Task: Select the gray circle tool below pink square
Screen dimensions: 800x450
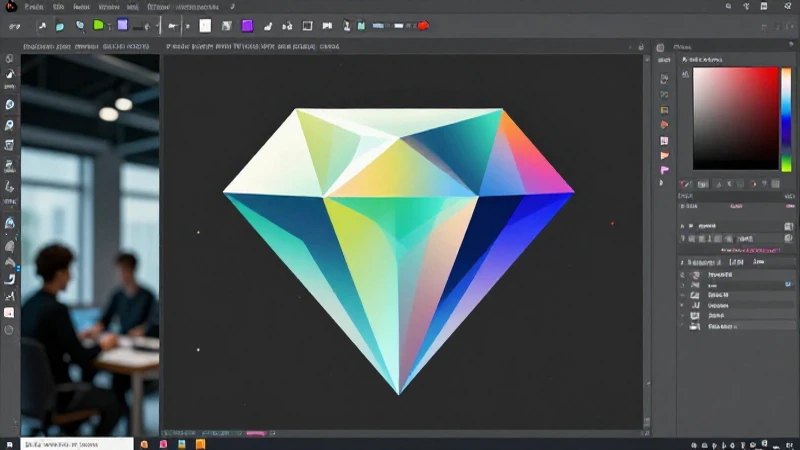Action: (9, 330)
